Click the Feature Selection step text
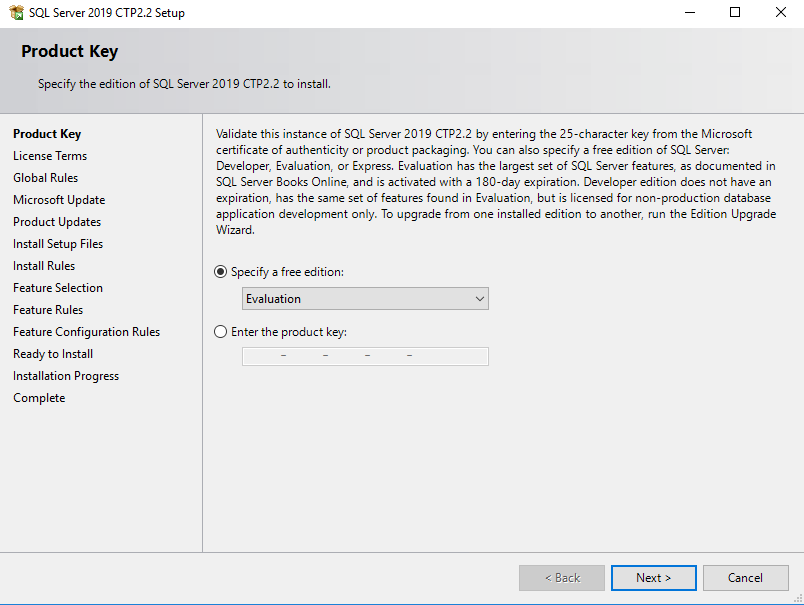The height and width of the screenshot is (605, 804). (x=58, y=288)
